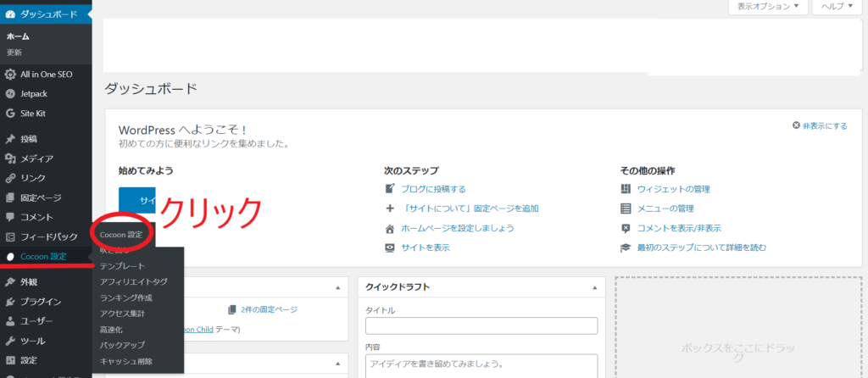Open コメントを表示/非表示 link
This screenshot has height=378, width=868.
tap(679, 228)
